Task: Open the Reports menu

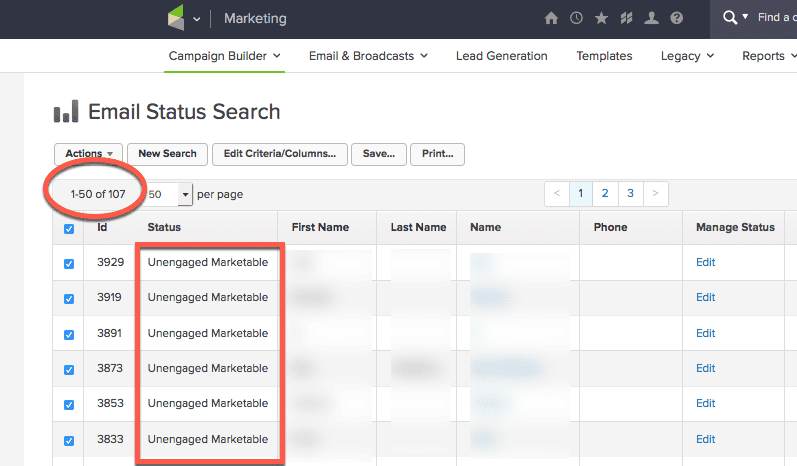Action: [769, 56]
